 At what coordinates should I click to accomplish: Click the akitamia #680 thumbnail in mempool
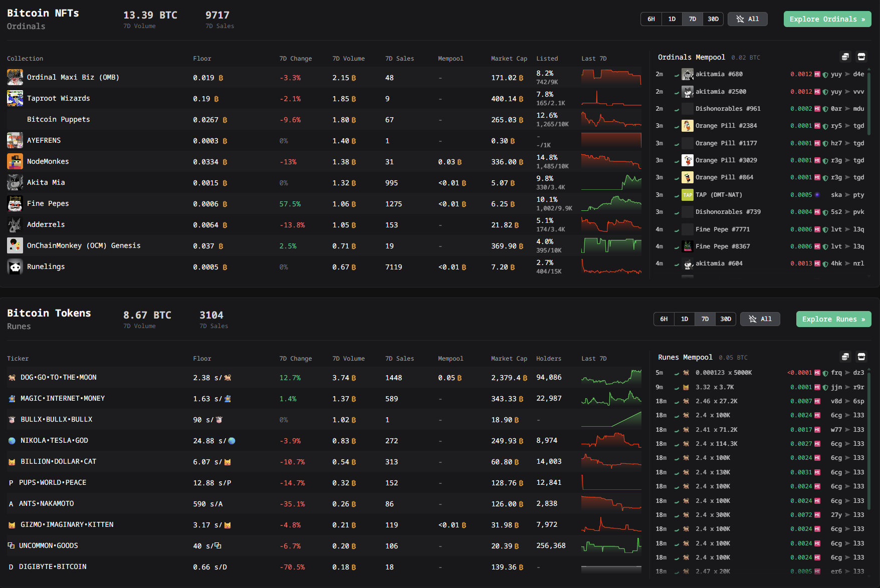[688, 74]
